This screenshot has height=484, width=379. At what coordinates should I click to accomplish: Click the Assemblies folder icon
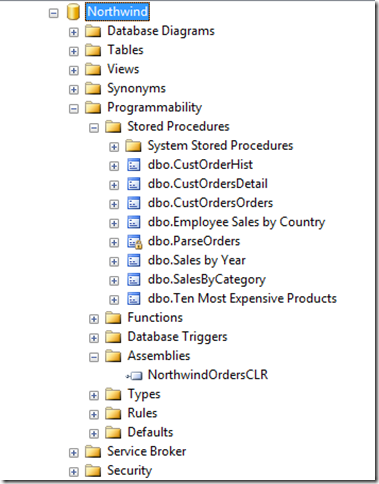click(113, 356)
